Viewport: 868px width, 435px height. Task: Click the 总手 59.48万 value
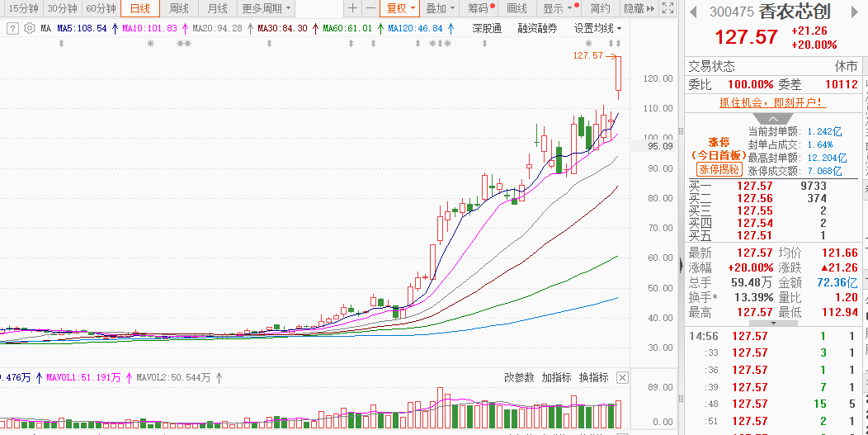point(752,282)
